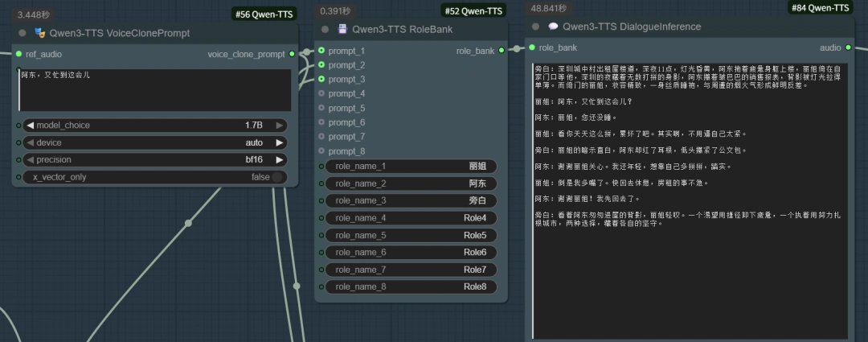The height and width of the screenshot is (342, 868).
Task: Edit the role_name_5 field Role5
Action: [x=411, y=235]
